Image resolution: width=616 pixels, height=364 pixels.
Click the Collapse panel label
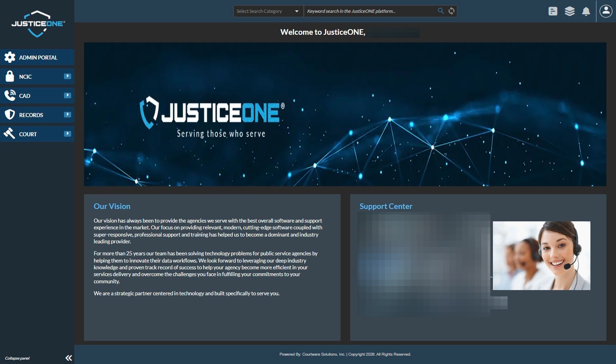coord(17,358)
